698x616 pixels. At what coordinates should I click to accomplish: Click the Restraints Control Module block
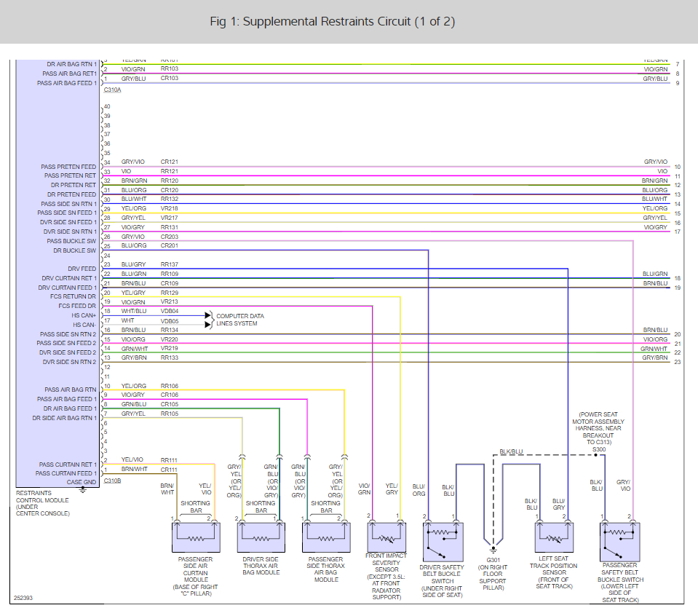pyautogui.click(x=58, y=273)
